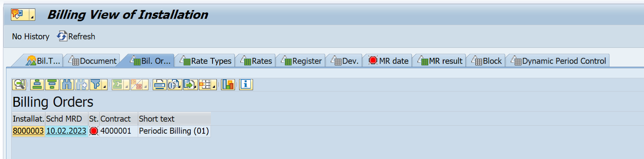Select the Bil. Or... tab
This screenshot has width=644, height=159.
pos(150,61)
